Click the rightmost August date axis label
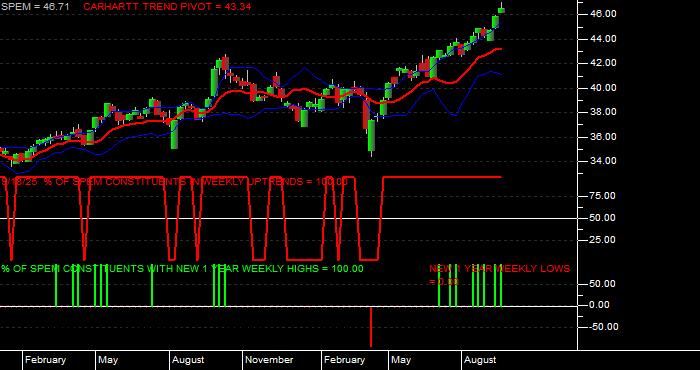Viewport: 700px width, 370px height. pyautogui.click(x=480, y=360)
